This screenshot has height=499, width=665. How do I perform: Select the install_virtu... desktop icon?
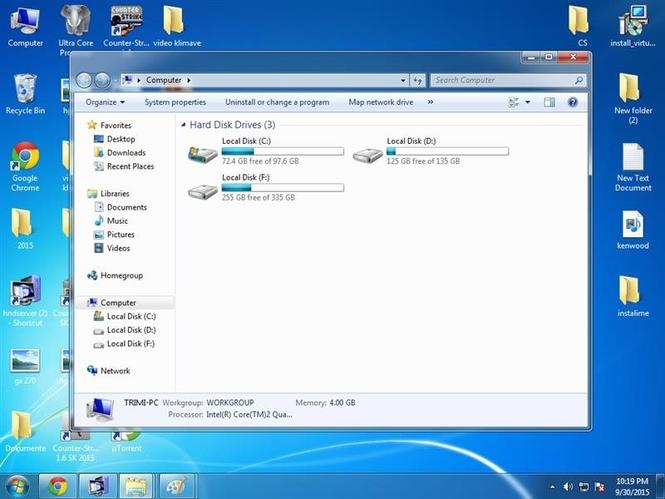tap(633, 26)
